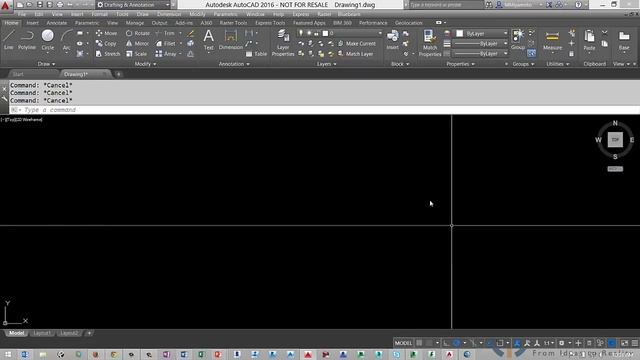Insert a Table from Annotation panel
Image resolution: width=640 pixels, height=360 pixels.
256,54
